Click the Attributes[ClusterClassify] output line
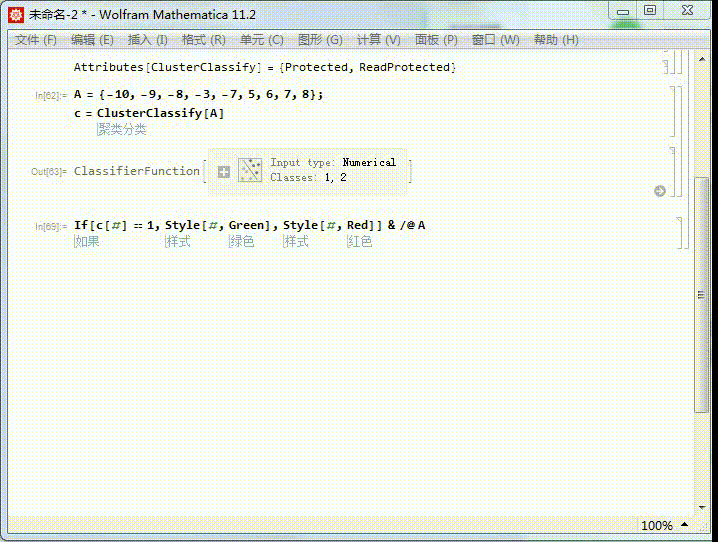Screen dimensions: 718x542 pyautogui.click(x=265, y=67)
